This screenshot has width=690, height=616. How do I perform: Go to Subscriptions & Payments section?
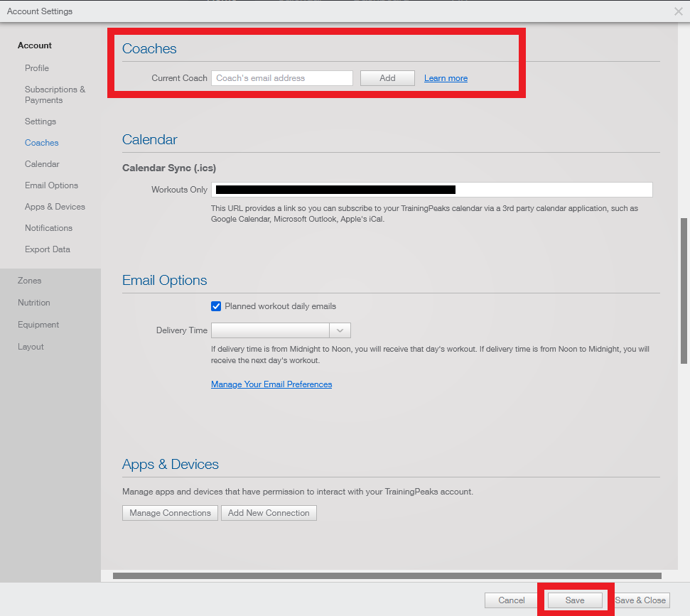[55, 94]
